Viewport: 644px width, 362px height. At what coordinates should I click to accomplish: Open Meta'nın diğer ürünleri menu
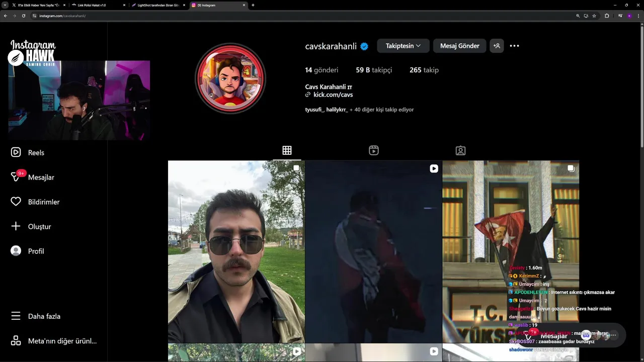point(54,341)
